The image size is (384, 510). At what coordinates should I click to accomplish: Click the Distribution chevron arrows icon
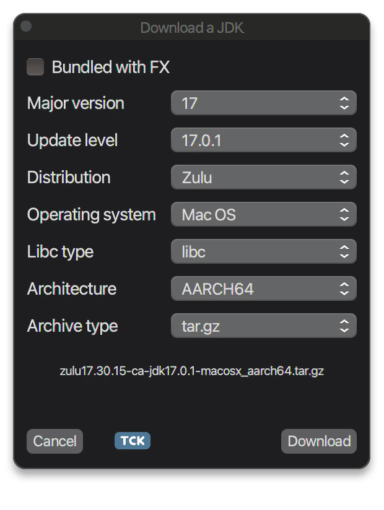click(344, 177)
